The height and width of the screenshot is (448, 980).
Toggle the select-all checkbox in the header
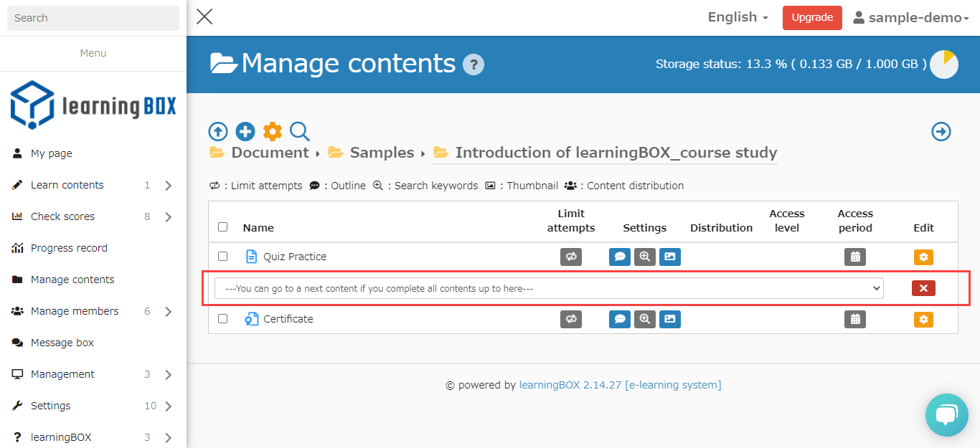point(223,227)
